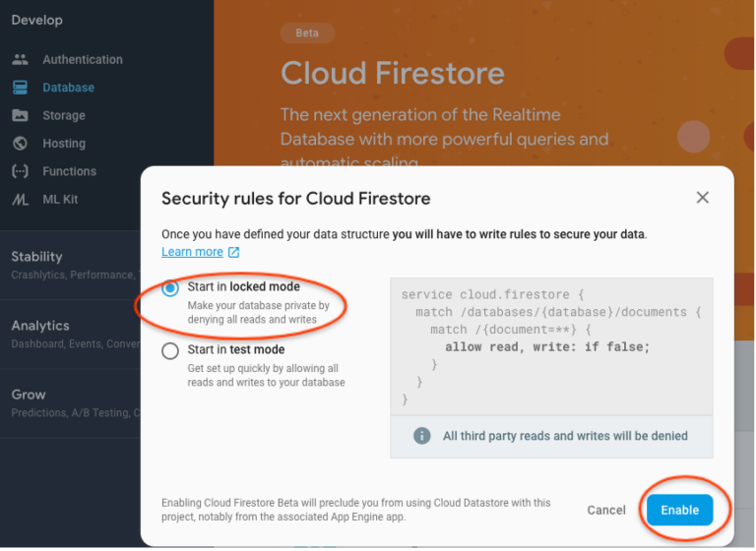Viewport: 756px width, 551px height.
Task: Click the ML Kit icon
Action: [x=20, y=200]
